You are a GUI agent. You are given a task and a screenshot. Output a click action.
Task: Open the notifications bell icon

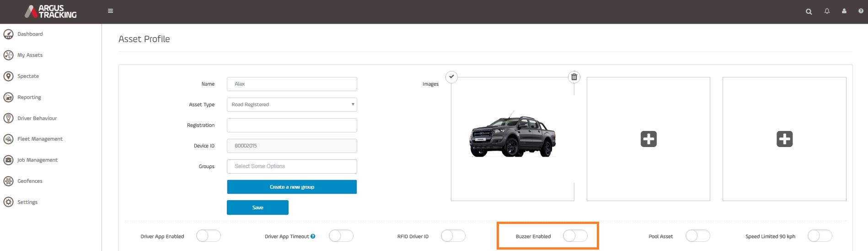pyautogui.click(x=827, y=11)
